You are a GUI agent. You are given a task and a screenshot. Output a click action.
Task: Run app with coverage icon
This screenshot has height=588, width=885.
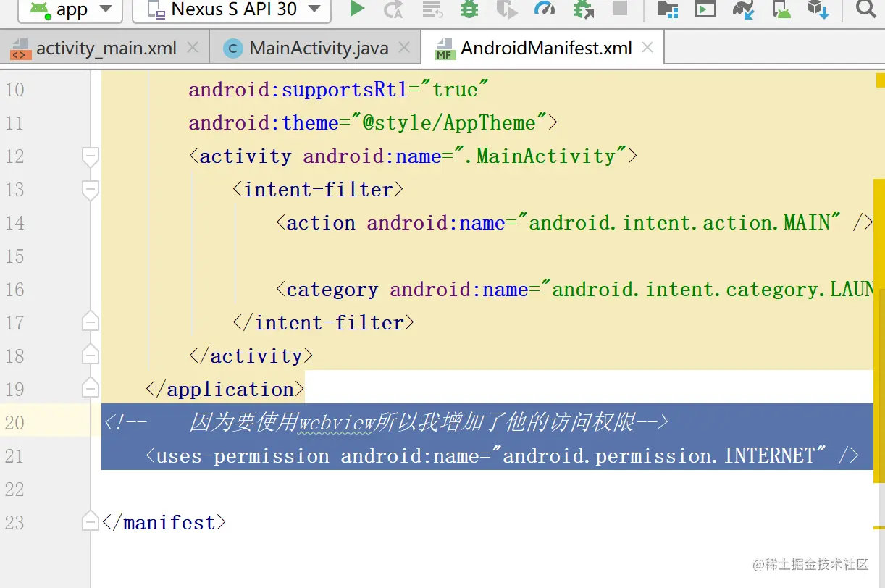click(x=507, y=9)
